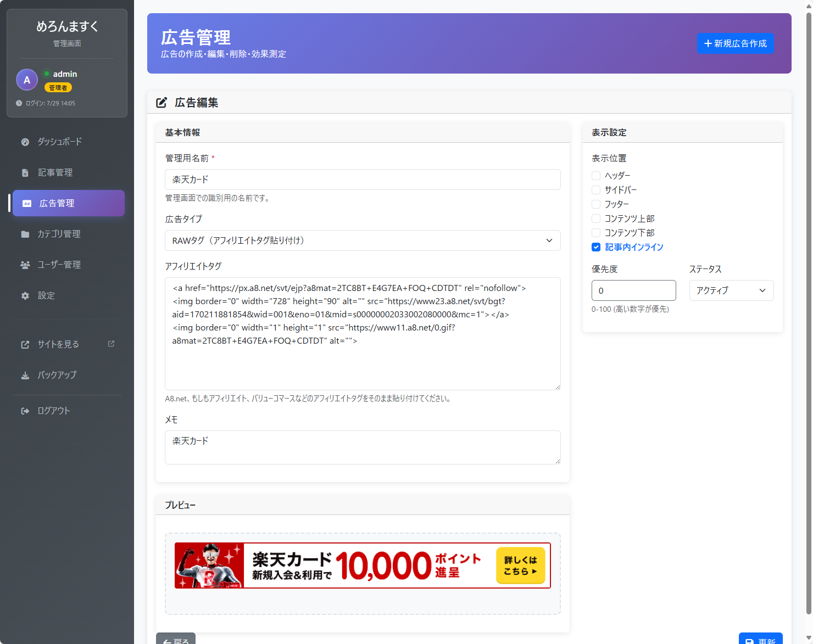Open the 広告タイプ dropdown

tap(363, 240)
